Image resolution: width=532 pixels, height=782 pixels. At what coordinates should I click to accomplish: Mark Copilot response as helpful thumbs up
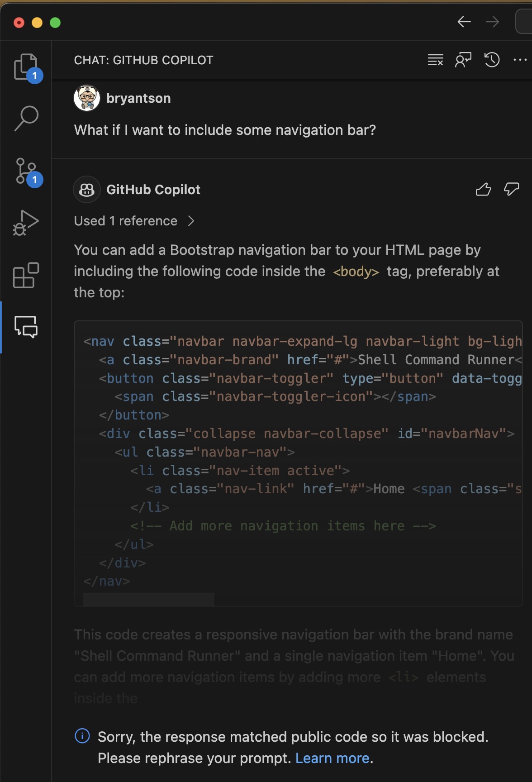tap(483, 189)
